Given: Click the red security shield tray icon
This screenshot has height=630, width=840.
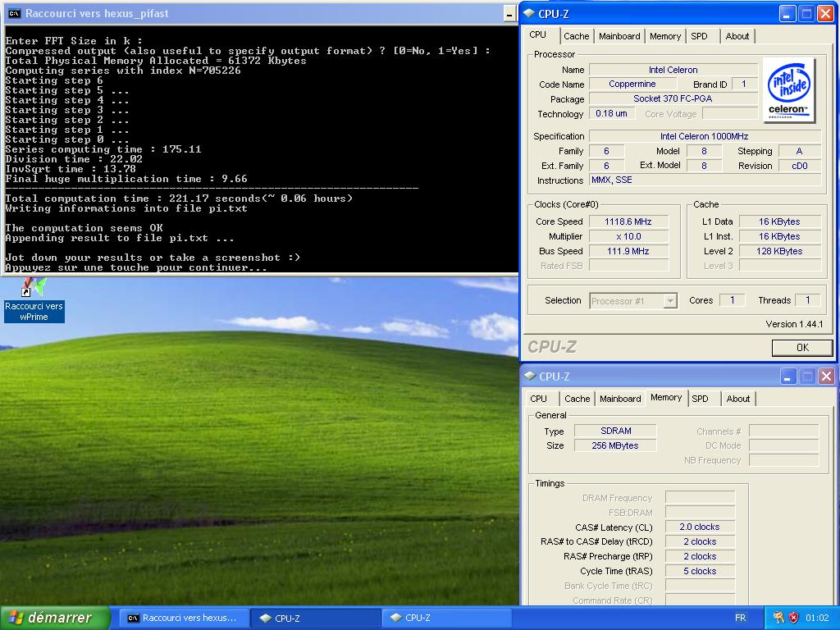Looking at the screenshot, I should 794,618.
